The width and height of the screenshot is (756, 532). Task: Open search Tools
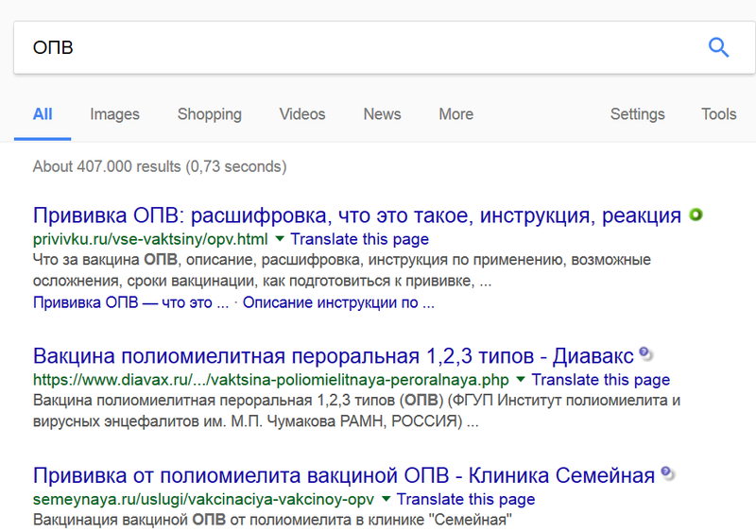click(718, 114)
